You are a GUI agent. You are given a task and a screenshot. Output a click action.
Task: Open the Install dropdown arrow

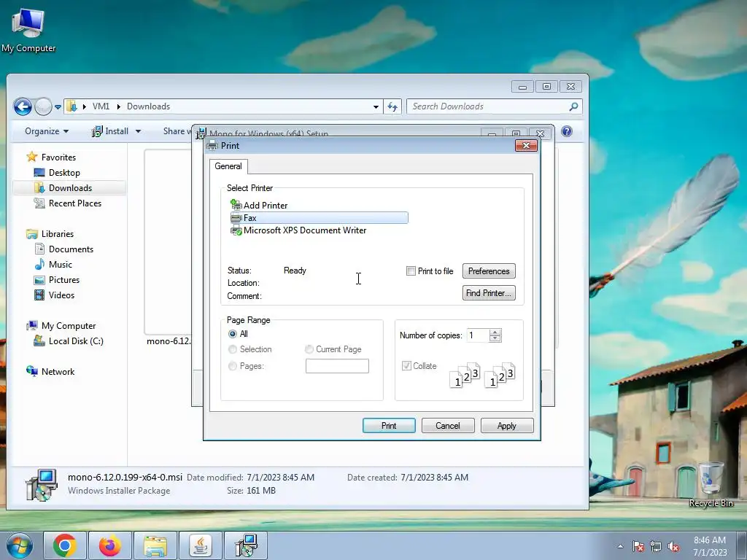138,131
